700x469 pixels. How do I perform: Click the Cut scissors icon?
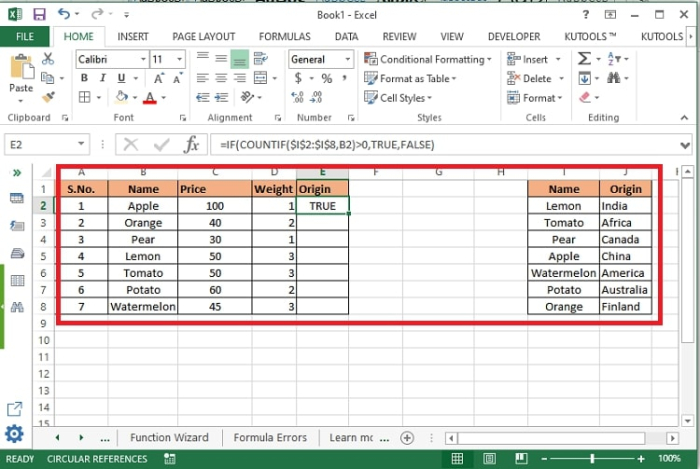click(x=48, y=58)
